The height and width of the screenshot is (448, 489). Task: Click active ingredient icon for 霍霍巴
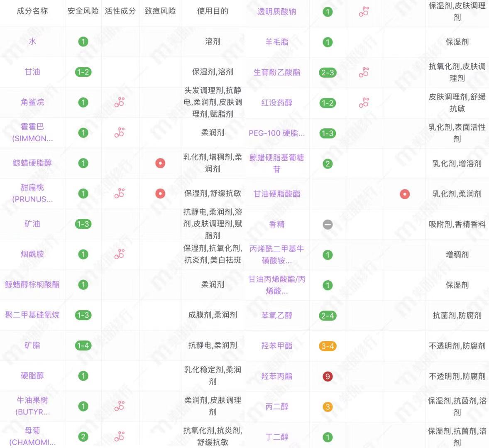(x=120, y=133)
